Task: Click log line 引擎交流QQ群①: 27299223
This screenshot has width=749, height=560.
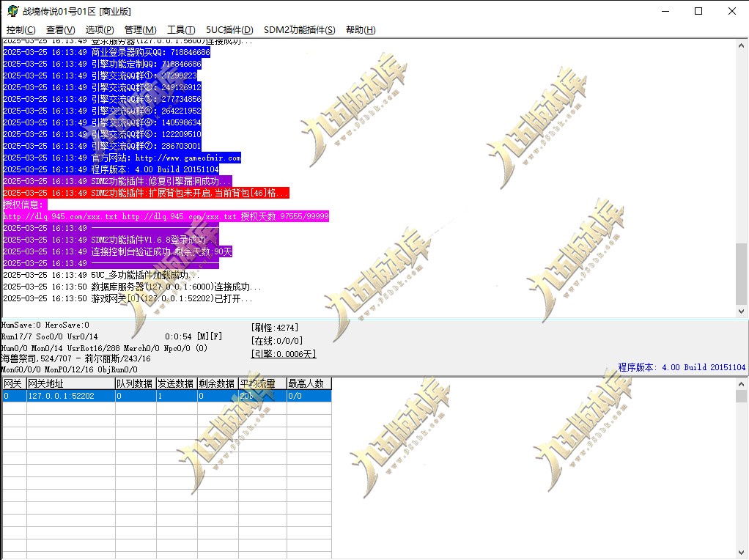Action: pos(100,75)
